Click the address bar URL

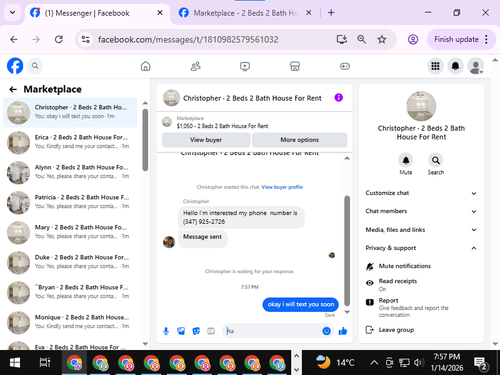188,40
